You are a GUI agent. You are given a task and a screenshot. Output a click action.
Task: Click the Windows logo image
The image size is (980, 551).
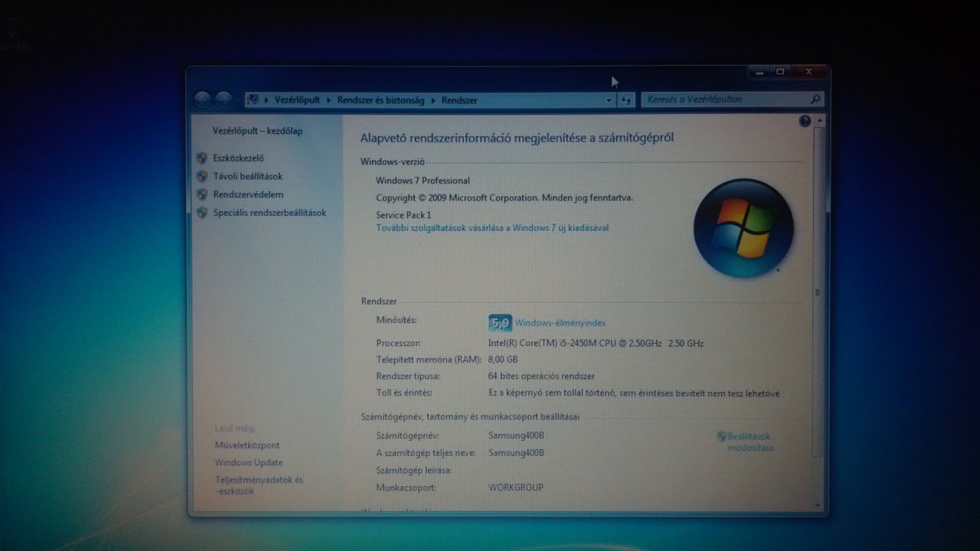tap(743, 228)
